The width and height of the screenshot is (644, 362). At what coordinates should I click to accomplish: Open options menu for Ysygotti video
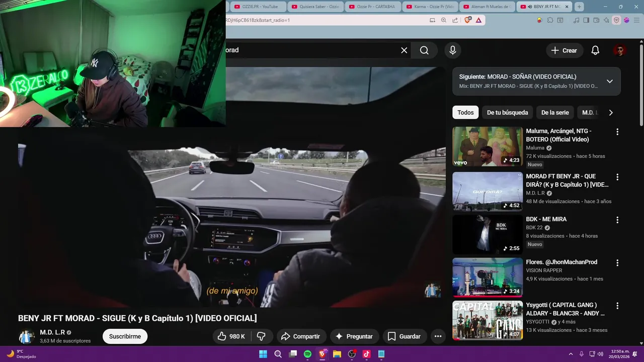[617, 305]
